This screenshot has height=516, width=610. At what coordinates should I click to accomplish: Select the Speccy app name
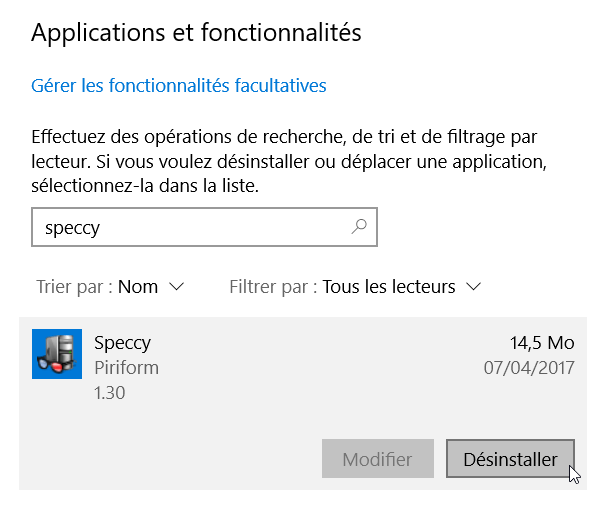point(122,343)
